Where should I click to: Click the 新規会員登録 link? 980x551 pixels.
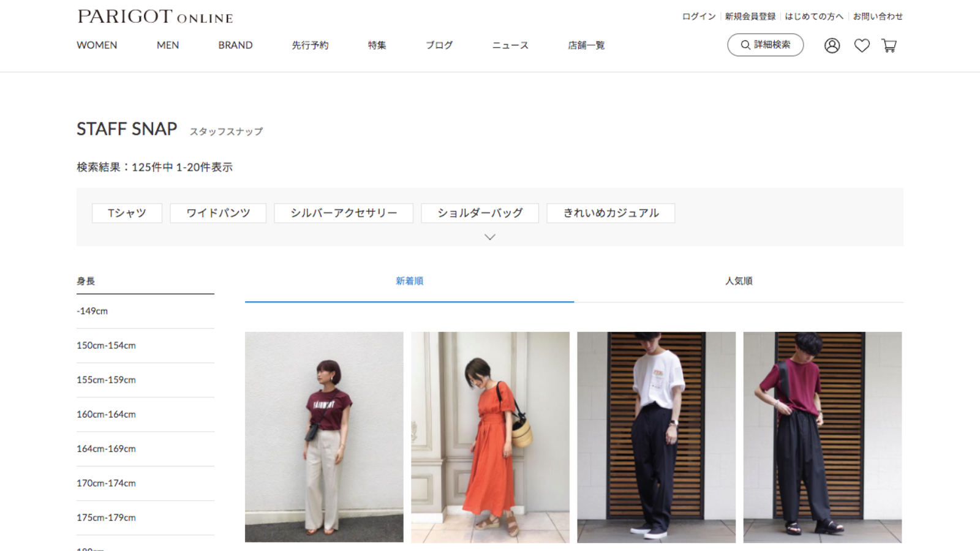(750, 17)
